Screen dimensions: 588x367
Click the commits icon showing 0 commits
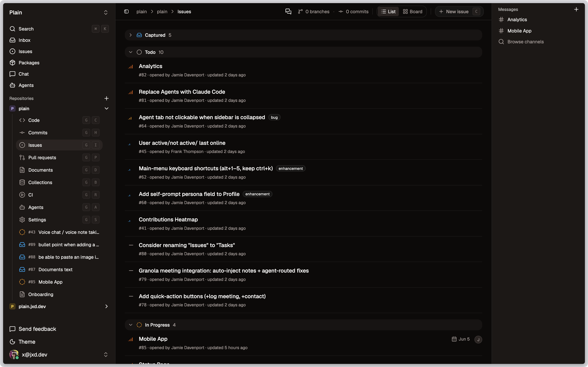341,12
